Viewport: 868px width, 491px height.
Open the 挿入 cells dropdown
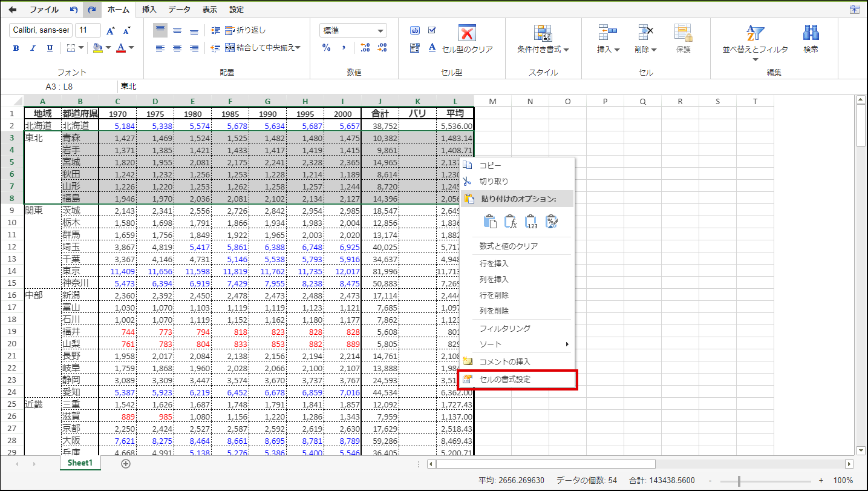click(x=608, y=40)
